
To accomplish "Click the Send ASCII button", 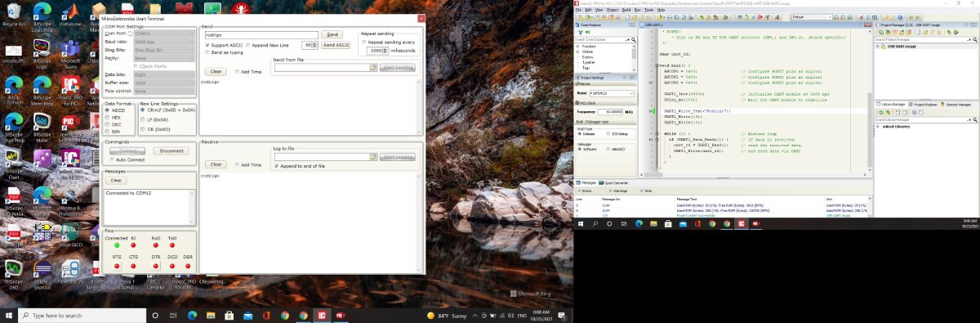I will [336, 45].
